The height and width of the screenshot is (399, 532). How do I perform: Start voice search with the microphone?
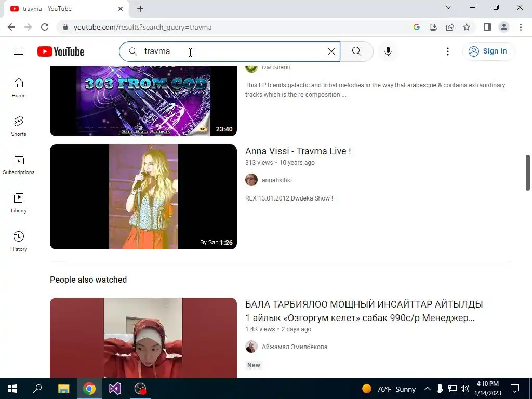(388, 51)
